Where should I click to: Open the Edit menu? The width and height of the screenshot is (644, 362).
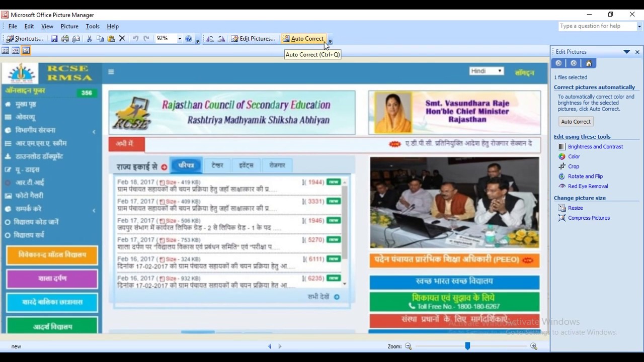point(29,26)
